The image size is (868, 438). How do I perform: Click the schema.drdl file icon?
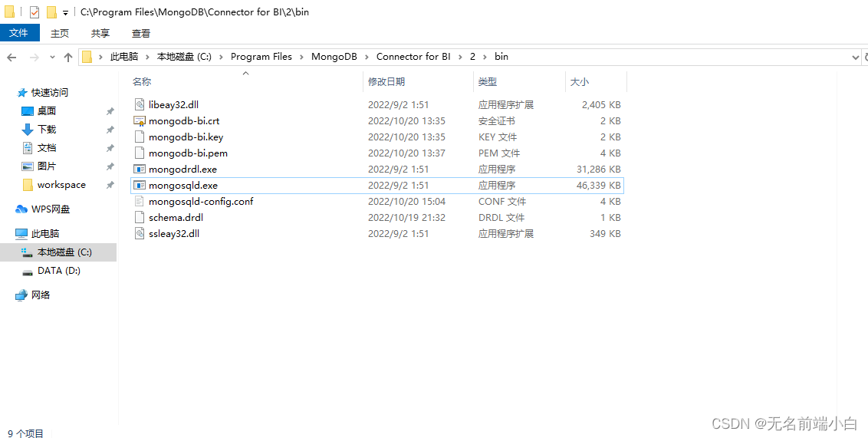tap(140, 217)
